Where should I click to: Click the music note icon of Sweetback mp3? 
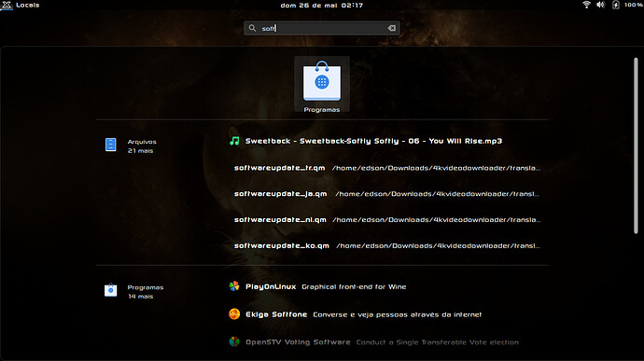click(234, 141)
